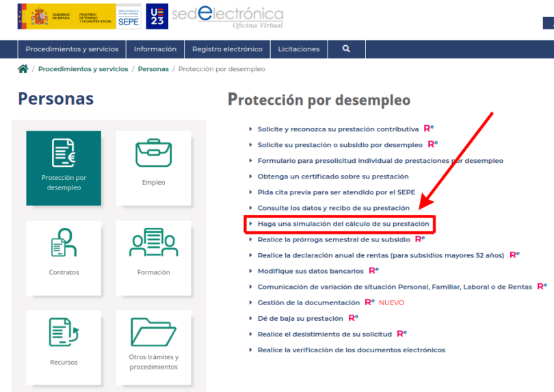Open Consulte los datos y recibo link
Viewport: 554px width, 392px height.
[x=334, y=208]
